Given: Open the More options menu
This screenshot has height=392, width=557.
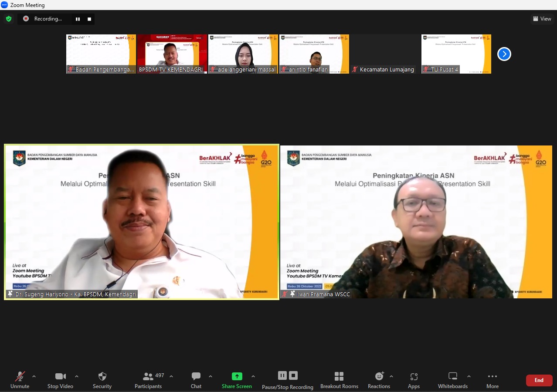Looking at the screenshot, I should click(492, 380).
